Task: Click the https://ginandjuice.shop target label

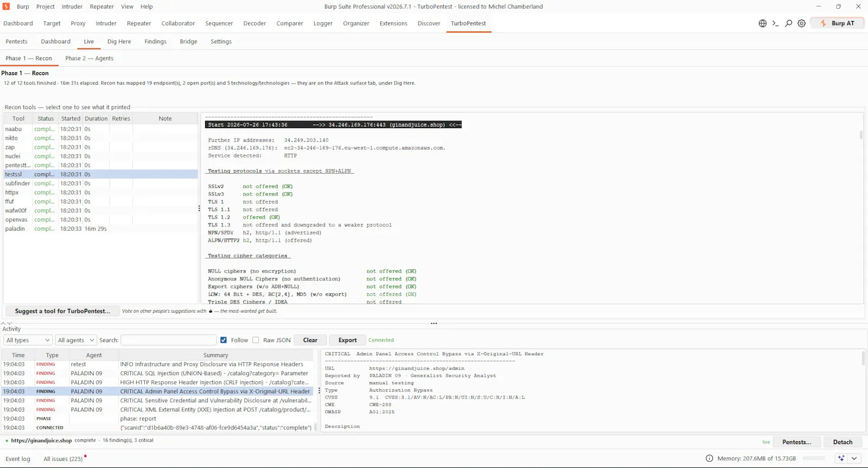Action: [41, 440]
